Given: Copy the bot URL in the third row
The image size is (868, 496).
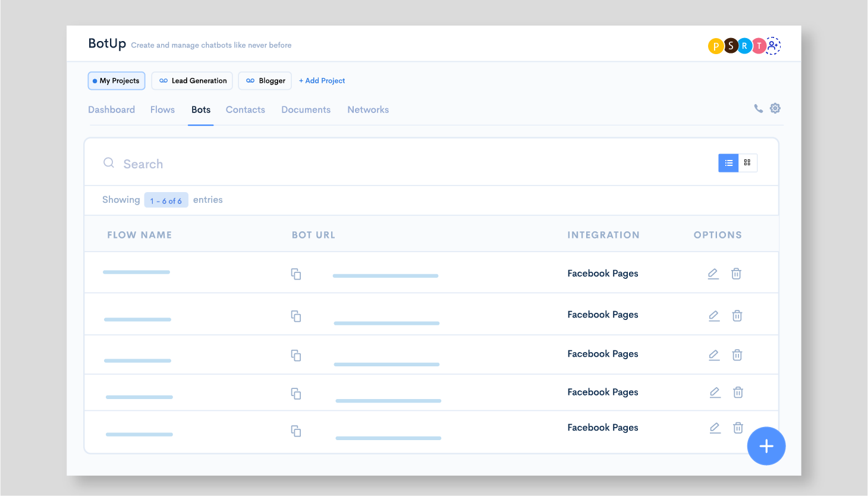Looking at the screenshot, I should (x=295, y=354).
